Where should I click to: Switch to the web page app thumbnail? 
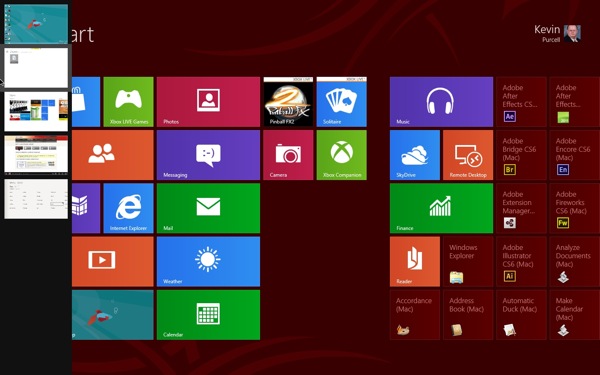point(36,155)
